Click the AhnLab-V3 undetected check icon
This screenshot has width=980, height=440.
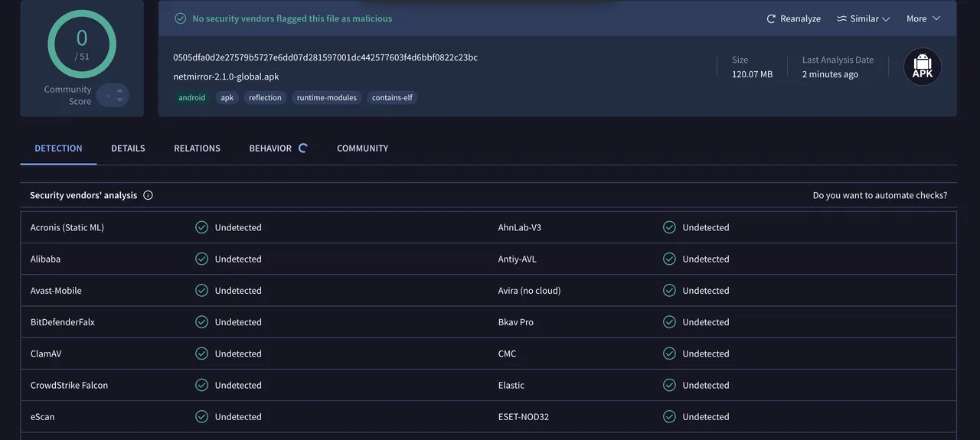click(669, 227)
